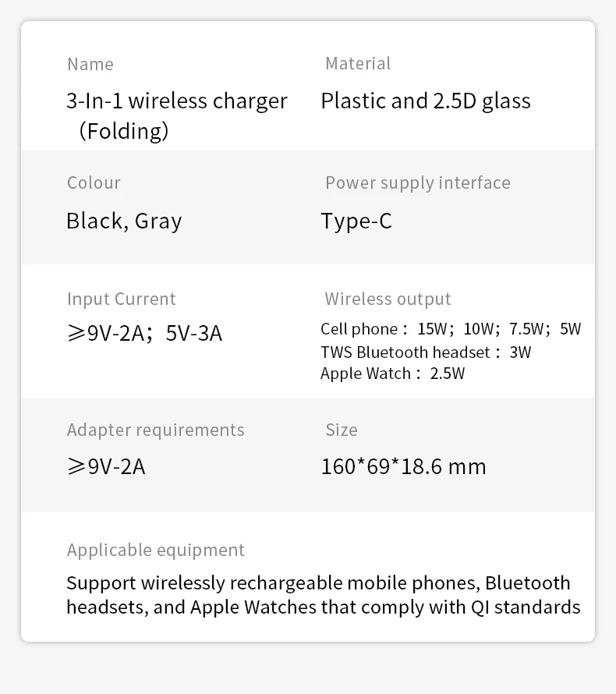
Task: Click the "Size" label
Action: tap(341, 430)
